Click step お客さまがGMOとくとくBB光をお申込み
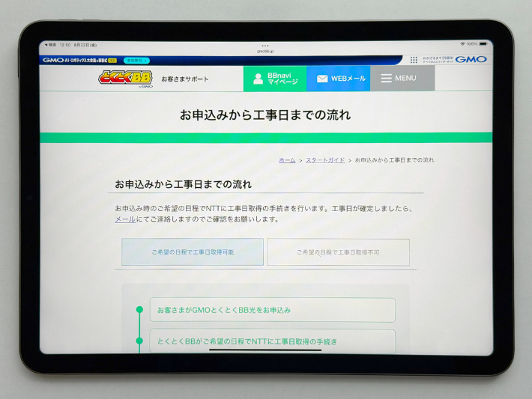This screenshot has height=399, width=532. pos(273,310)
